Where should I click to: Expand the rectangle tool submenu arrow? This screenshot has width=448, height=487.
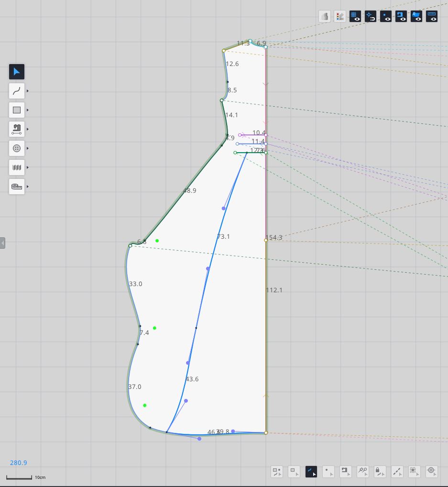coord(28,110)
